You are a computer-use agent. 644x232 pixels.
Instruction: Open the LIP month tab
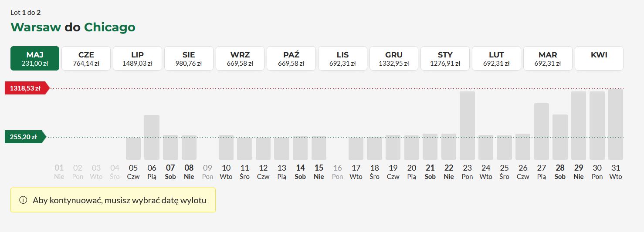[137, 58]
